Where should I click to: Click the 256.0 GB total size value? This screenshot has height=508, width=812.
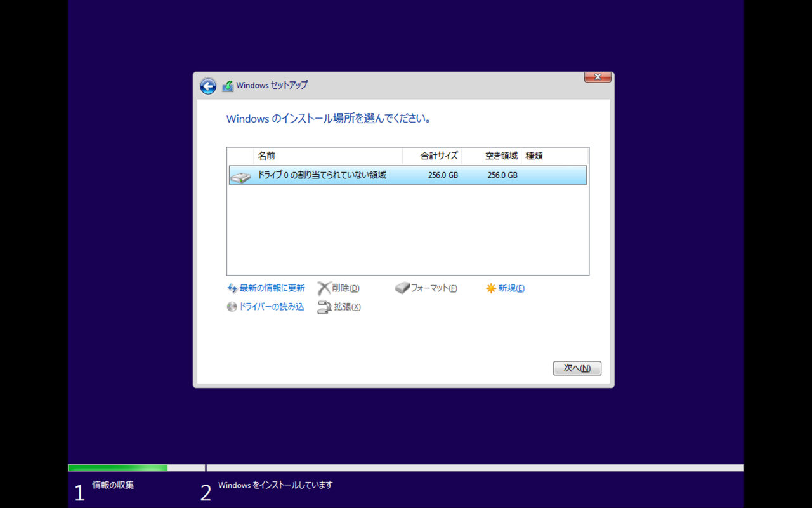(443, 175)
